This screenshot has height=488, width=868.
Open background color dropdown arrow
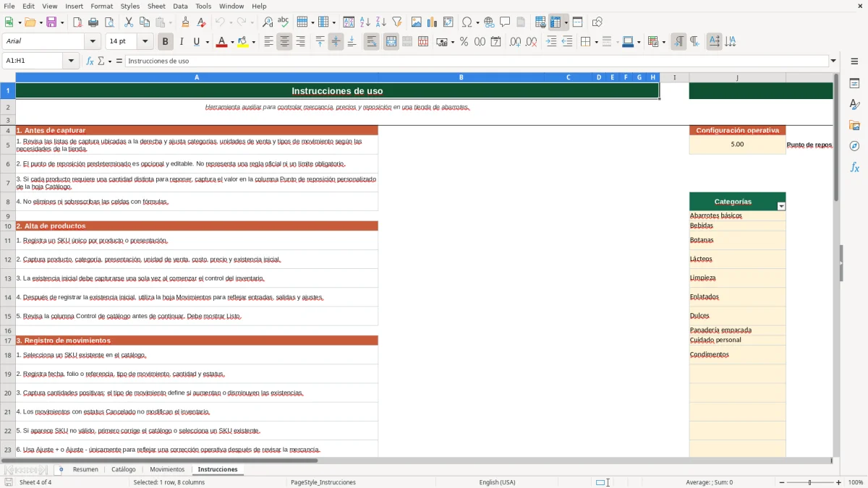(x=253, y=42)
